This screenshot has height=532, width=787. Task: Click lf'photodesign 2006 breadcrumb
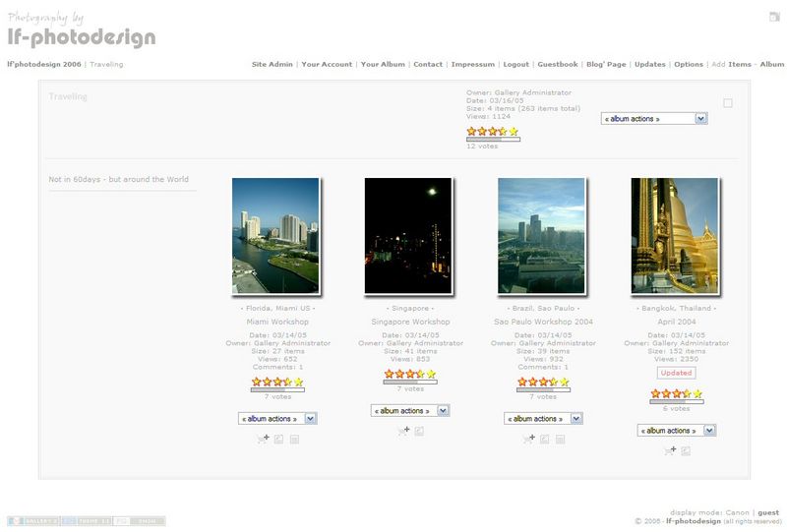coord(44,64)
